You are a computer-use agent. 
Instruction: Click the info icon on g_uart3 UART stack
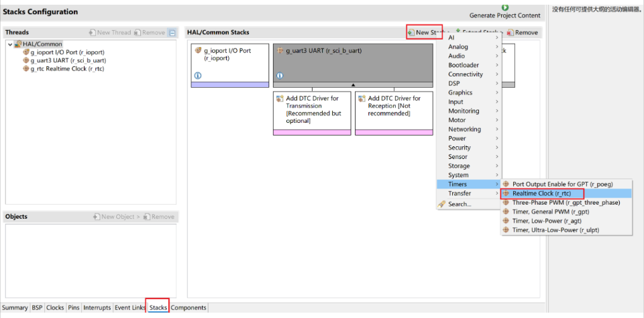tap(280, 76)
